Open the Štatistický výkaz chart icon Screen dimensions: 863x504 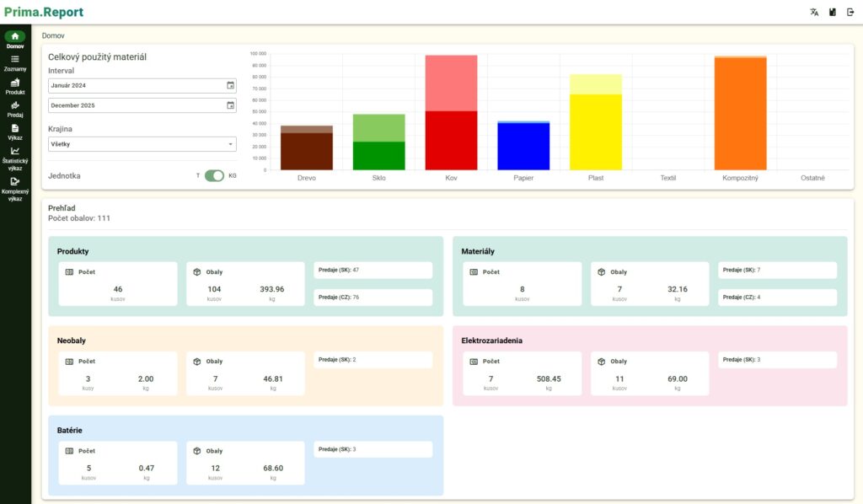click(15, 155)
